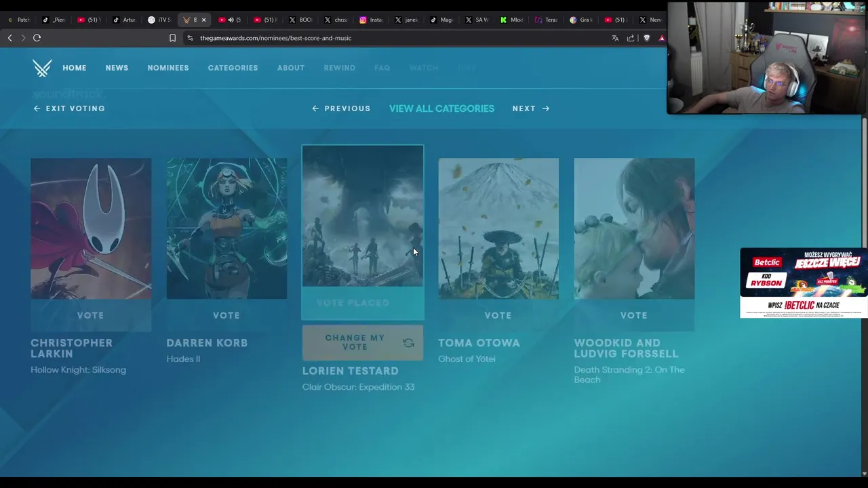Click the bookmark icon in the address bar
868x488 pixels.
tap(172, 38)
